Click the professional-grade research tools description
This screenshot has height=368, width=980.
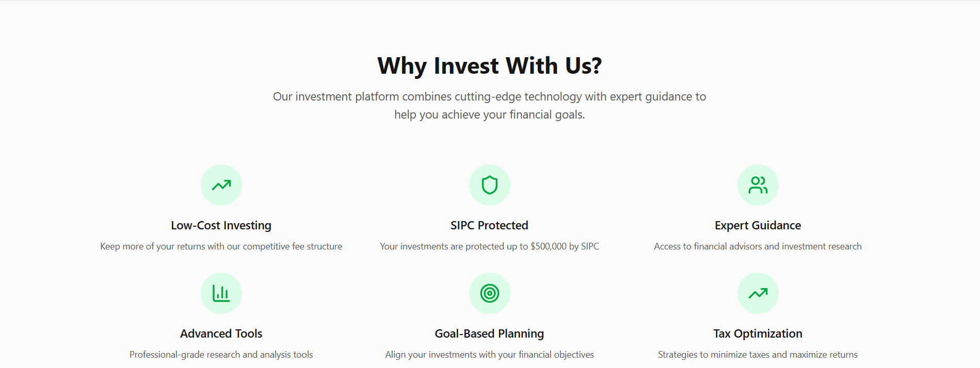pyautogui.click(x=221, y=355)
